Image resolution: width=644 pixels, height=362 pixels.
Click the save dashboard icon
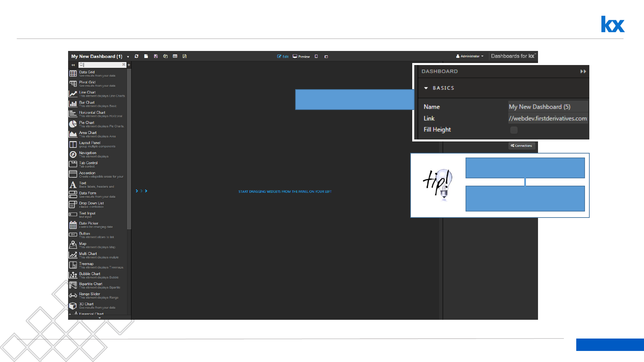click(x=156, y=56)
